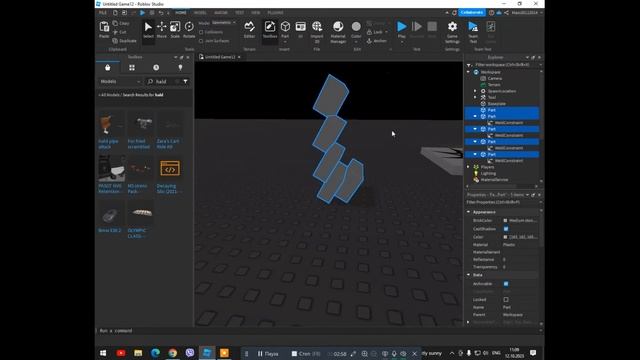Click the Toolbox search filter icon
Viewport: 640px width, 360px height.
pos(185,82)
